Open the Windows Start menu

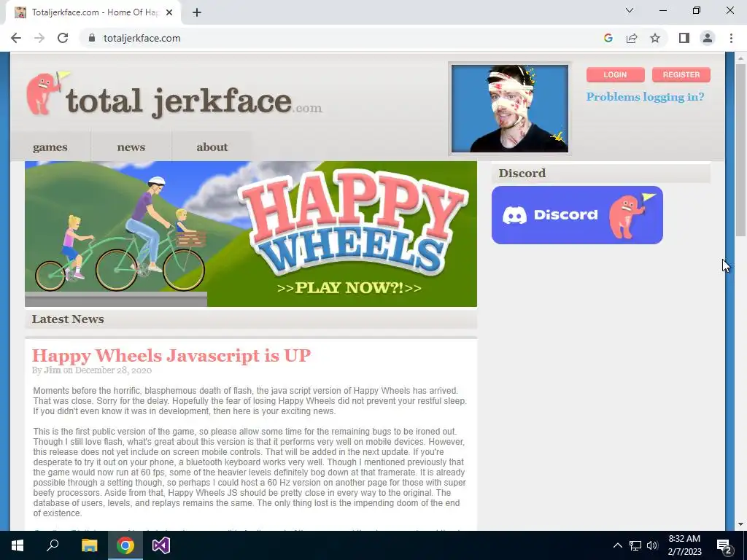coord(18,545)
